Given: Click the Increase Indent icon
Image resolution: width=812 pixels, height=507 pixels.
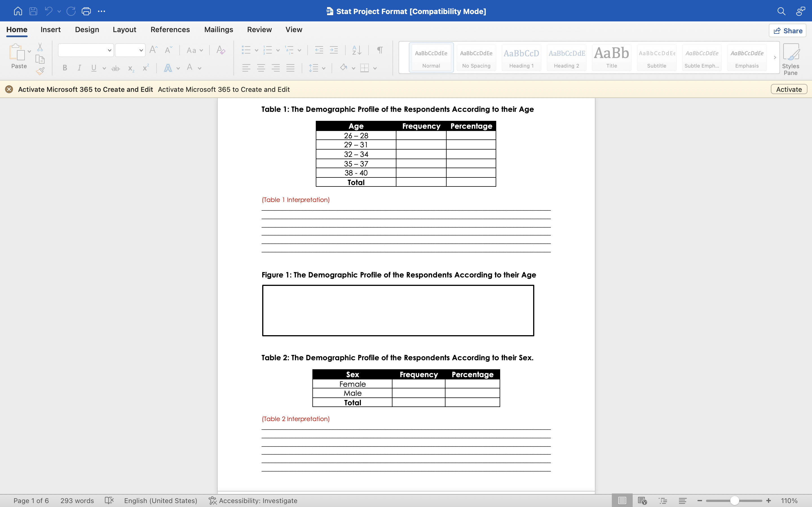Looking at the screenshot, I should click(334, 50).
